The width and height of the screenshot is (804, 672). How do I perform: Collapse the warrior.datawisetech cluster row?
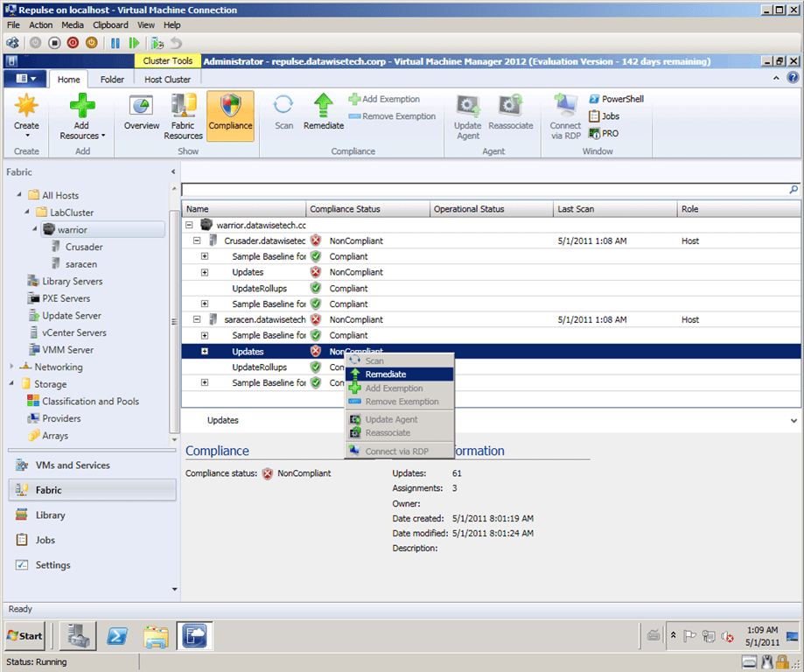(189, 225)
